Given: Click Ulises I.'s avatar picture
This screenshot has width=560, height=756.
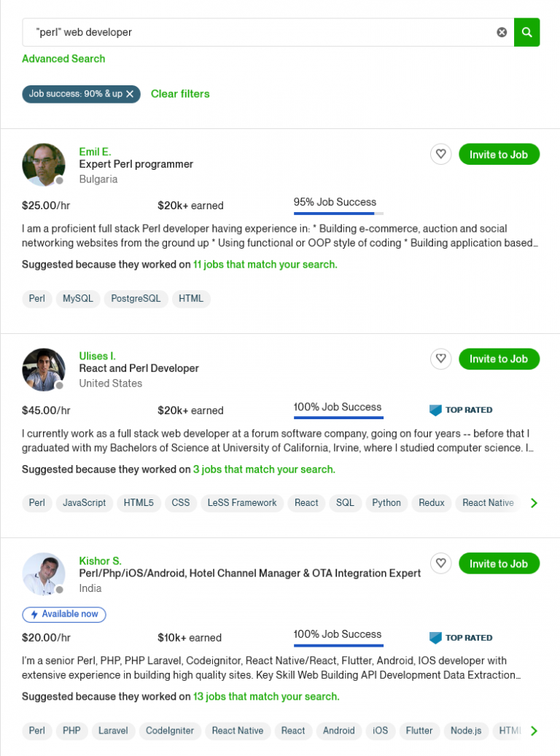Looking at the screenshot, I should (x=44, y=370).
